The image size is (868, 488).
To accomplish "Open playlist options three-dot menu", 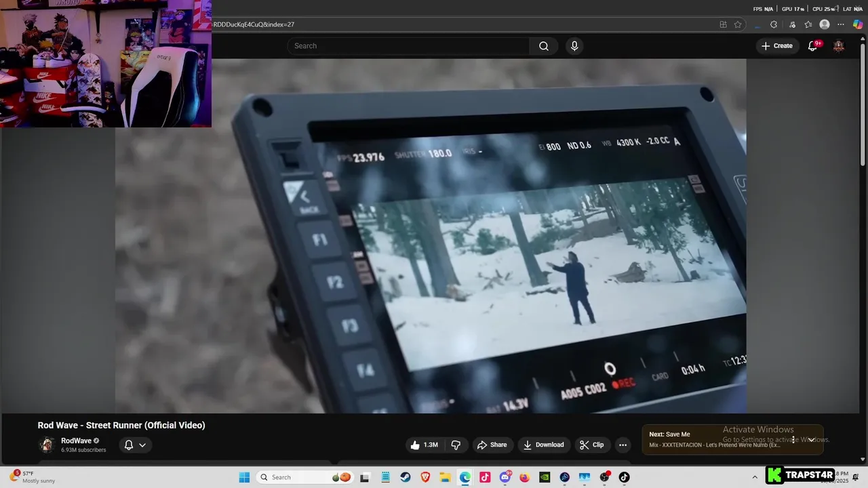I will pos(793,439).
